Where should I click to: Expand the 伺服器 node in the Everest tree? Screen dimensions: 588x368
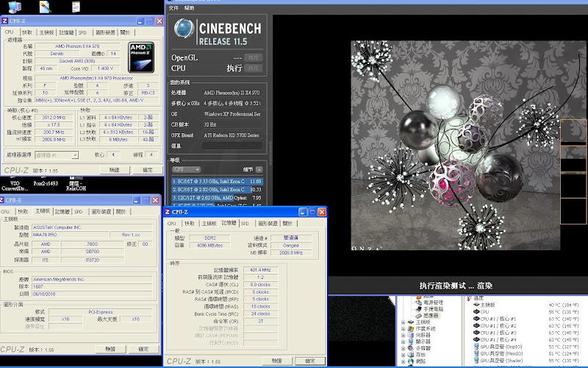coord(403,336)
